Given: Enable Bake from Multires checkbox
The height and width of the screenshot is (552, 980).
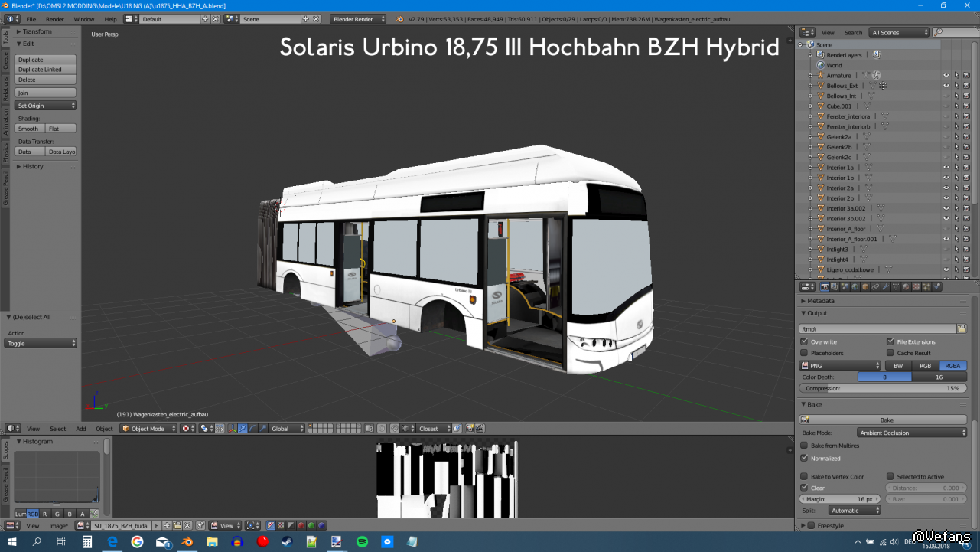Looking at the screenshot, I should click(804, 446).
